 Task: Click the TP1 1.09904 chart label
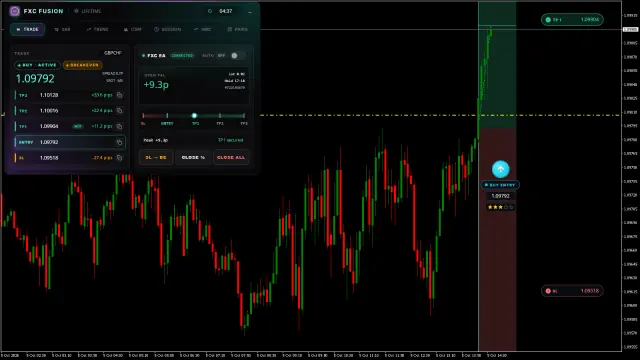tap(572, 20)
